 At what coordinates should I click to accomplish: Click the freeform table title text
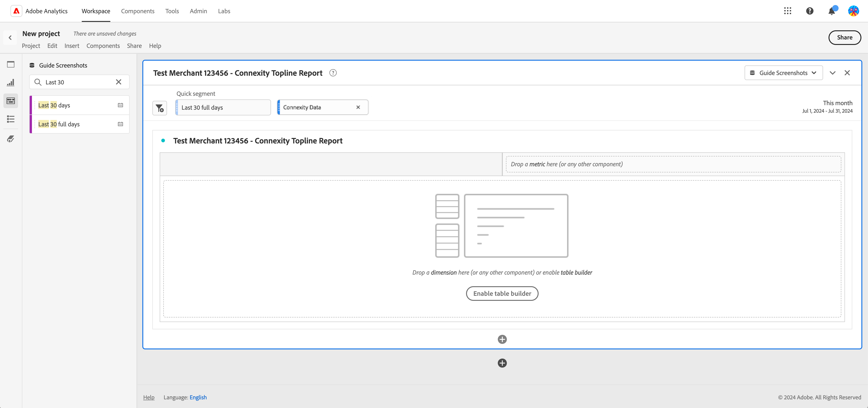click(258, 140)
